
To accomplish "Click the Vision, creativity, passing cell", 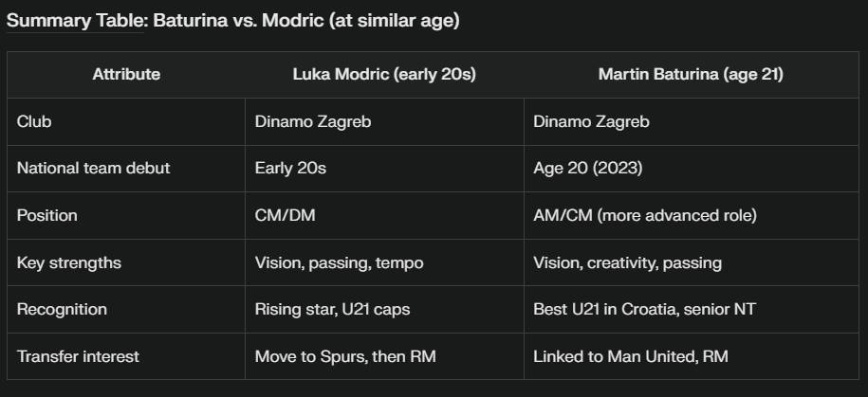I will [627, 262].
